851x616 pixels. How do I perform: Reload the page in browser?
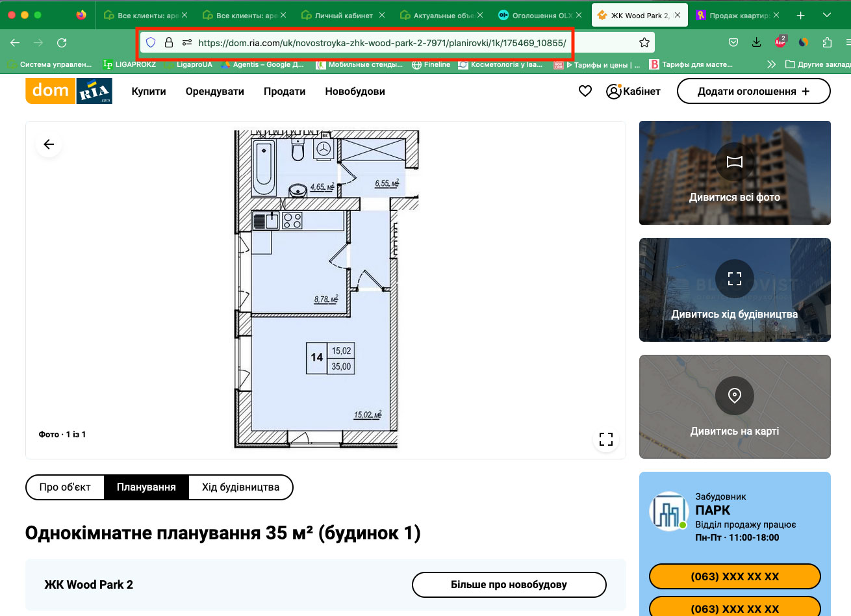tap(62, 43)
